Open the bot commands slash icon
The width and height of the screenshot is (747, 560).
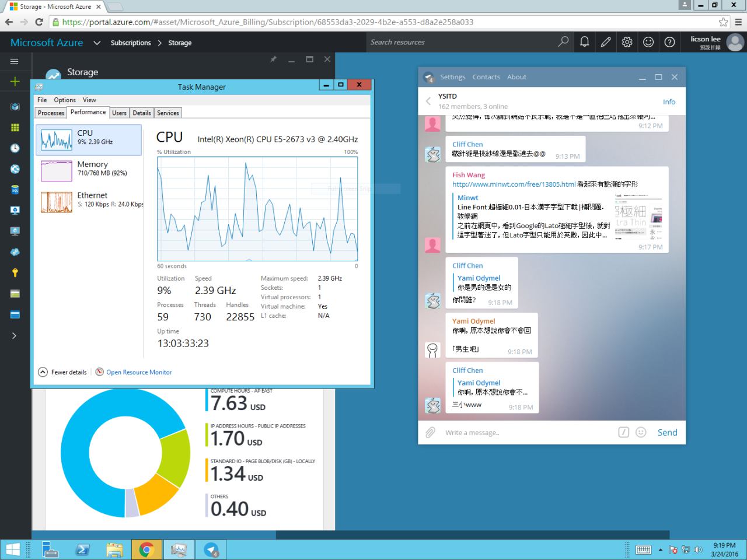click(623, 432)
